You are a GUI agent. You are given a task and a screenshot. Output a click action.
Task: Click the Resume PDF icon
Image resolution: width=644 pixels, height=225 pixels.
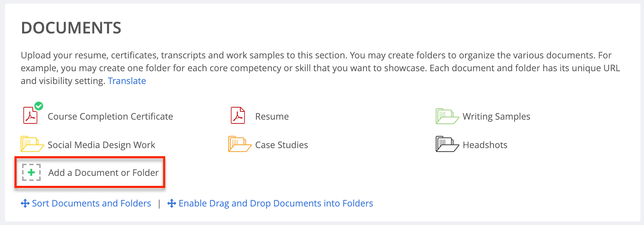tap(238, 115)
